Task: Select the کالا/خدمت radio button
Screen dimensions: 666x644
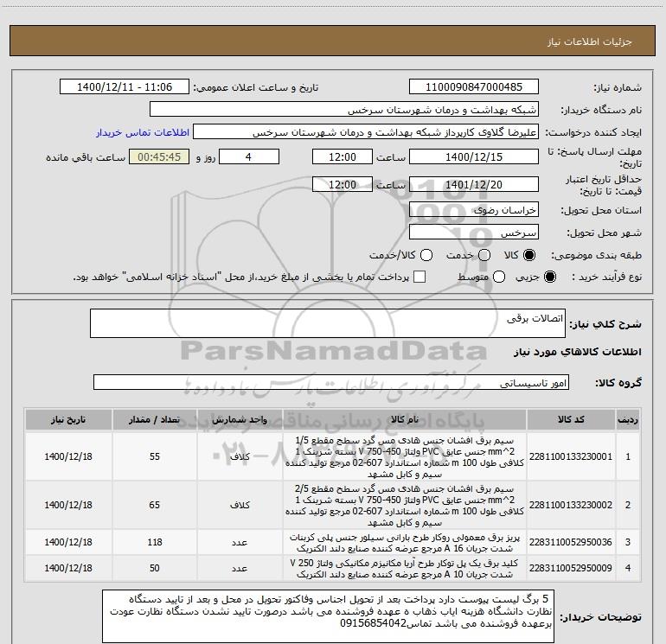Action: 426,255
